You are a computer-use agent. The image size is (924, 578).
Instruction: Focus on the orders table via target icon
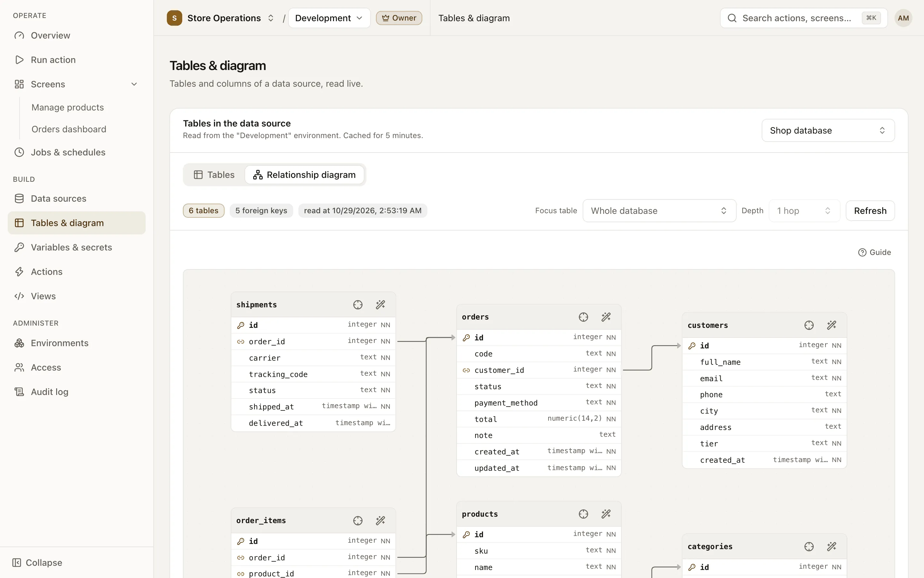point(583,317)
